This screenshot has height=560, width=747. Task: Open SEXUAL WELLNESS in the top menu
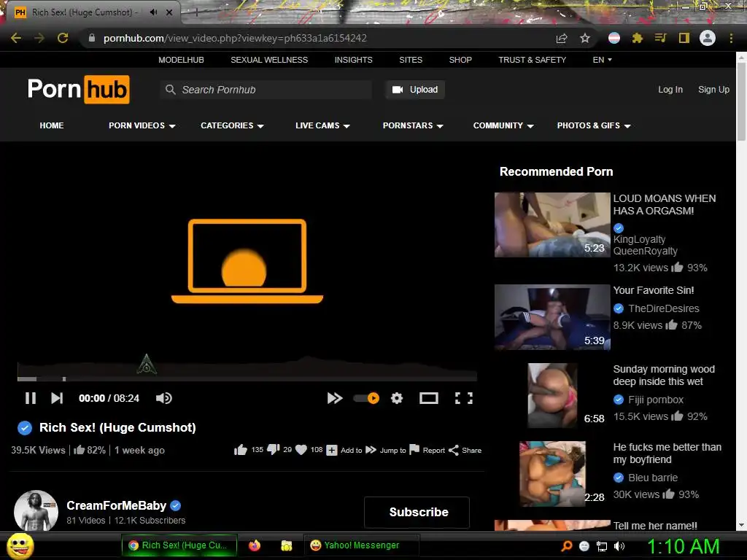[x=269, y=60]
